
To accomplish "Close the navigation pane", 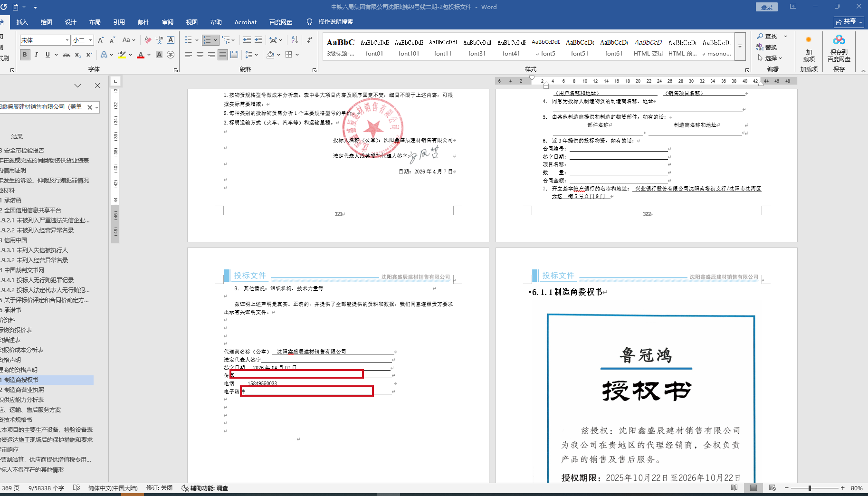I will pos(97,86).
